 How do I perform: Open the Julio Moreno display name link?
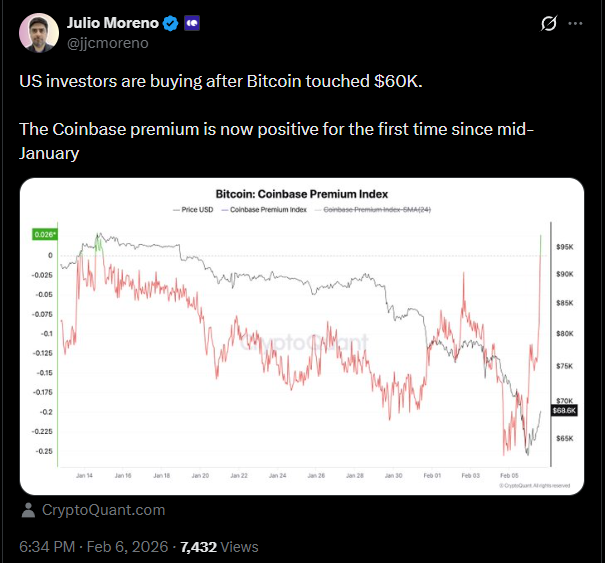click(110, 23)
